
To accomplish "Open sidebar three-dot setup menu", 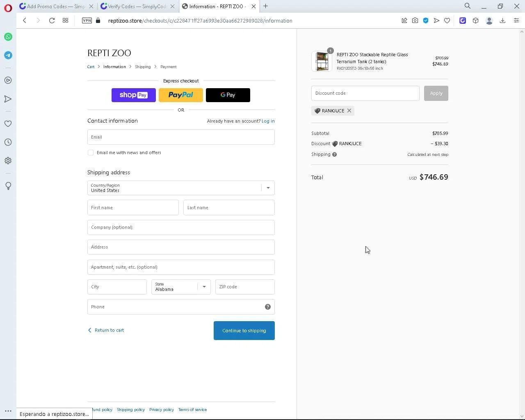I will click(x=8, y=411).
